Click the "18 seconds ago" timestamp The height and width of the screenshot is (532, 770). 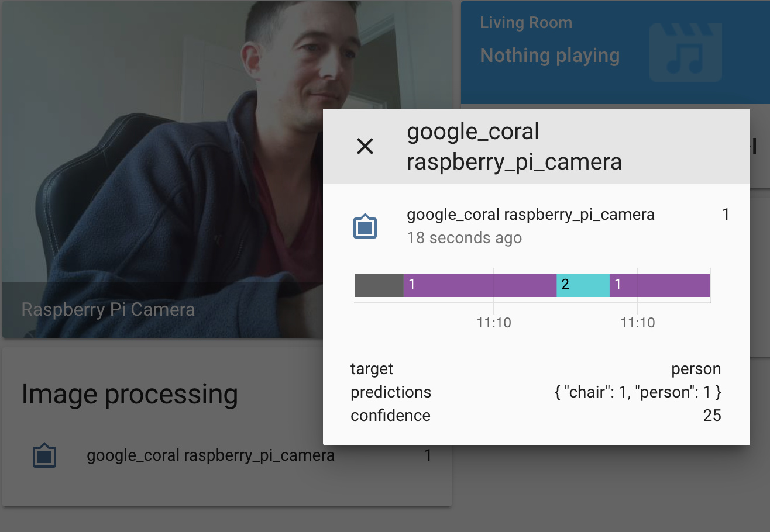tap(465, 238)
